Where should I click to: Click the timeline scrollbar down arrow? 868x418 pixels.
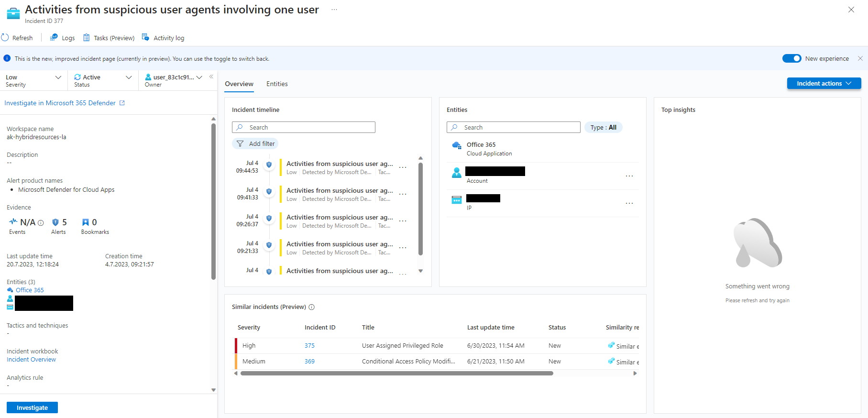pos(421,271)
